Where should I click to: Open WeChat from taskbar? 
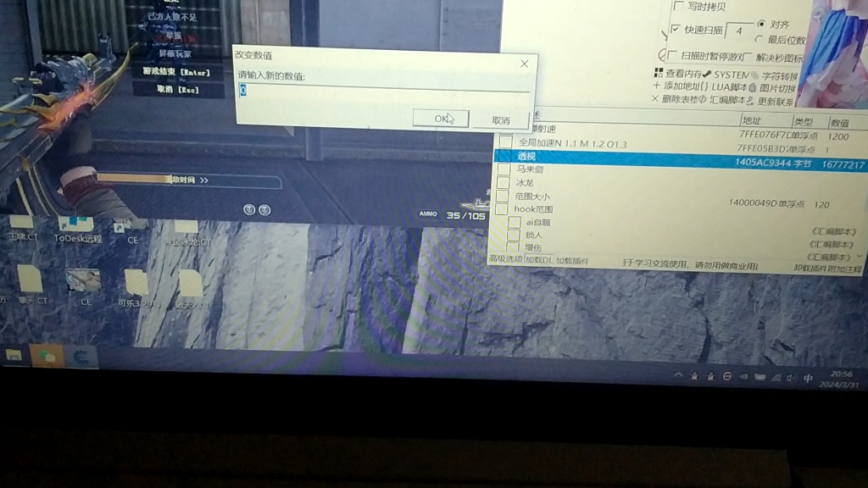(x=47, y=357)
